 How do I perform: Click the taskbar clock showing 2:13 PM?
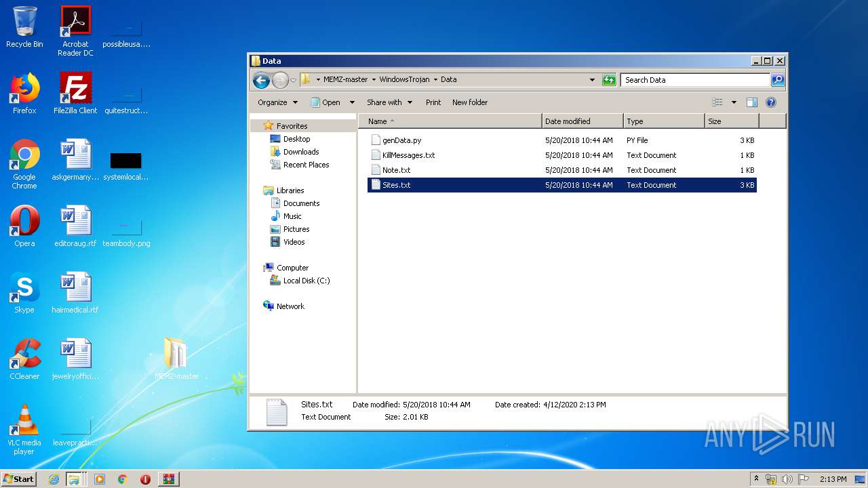point(833,479)
